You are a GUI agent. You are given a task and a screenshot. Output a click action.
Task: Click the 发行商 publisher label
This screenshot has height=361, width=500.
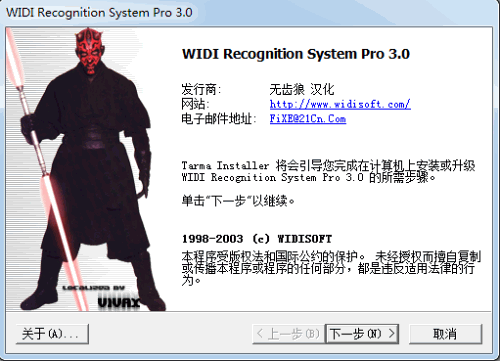point(201,89)
